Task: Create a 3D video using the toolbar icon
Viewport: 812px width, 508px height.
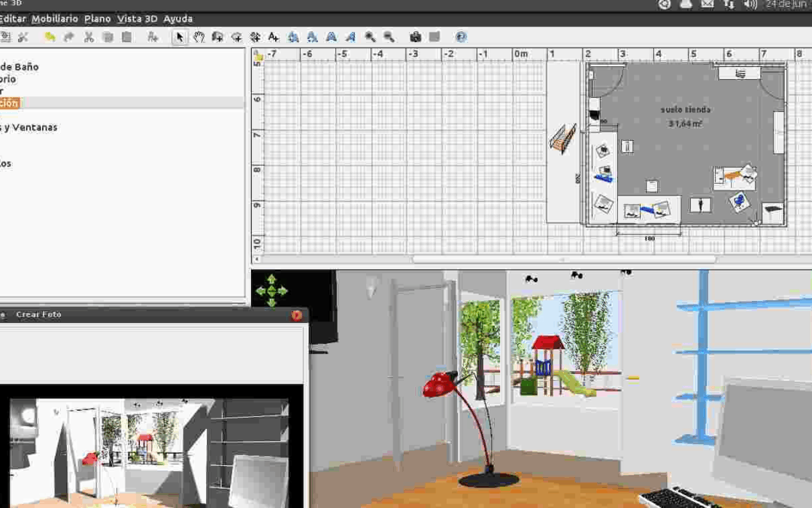Action: tap(435, 37)
